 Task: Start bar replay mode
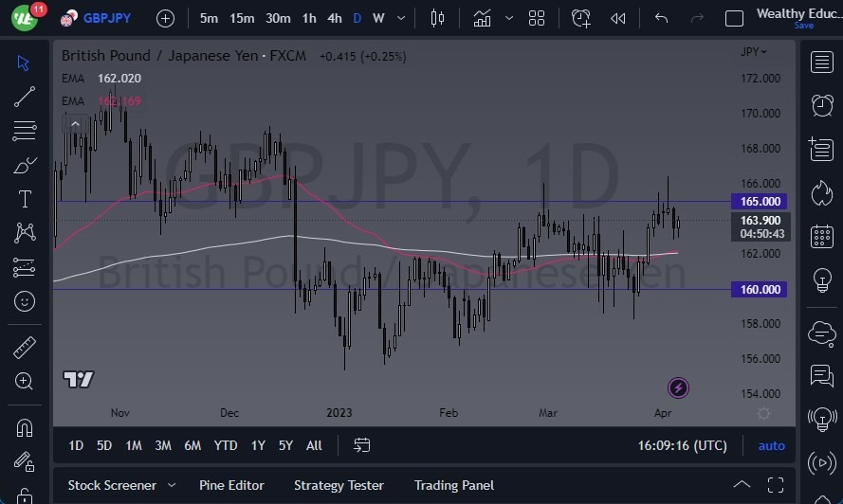point(617,18)
